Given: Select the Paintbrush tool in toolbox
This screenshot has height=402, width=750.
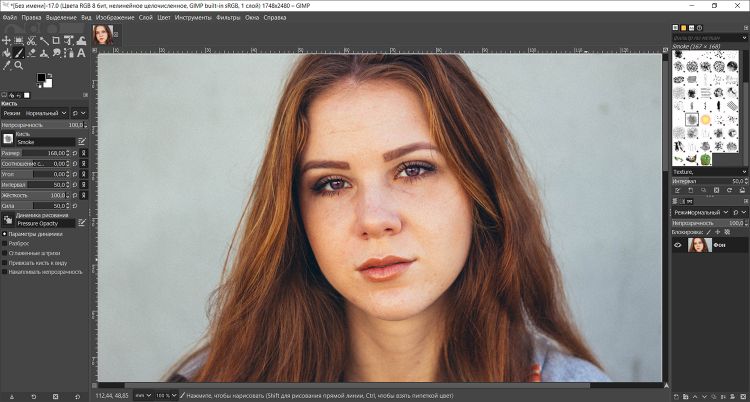Looking at the screenshot, I should [x=19, y=53].
